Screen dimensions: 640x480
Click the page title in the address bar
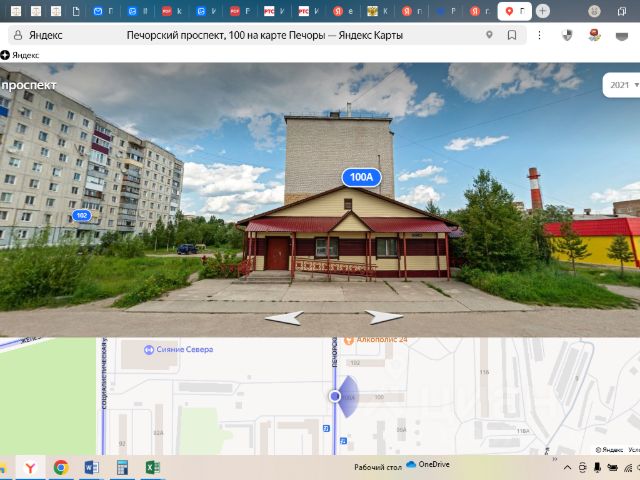(x=264, y=36)
